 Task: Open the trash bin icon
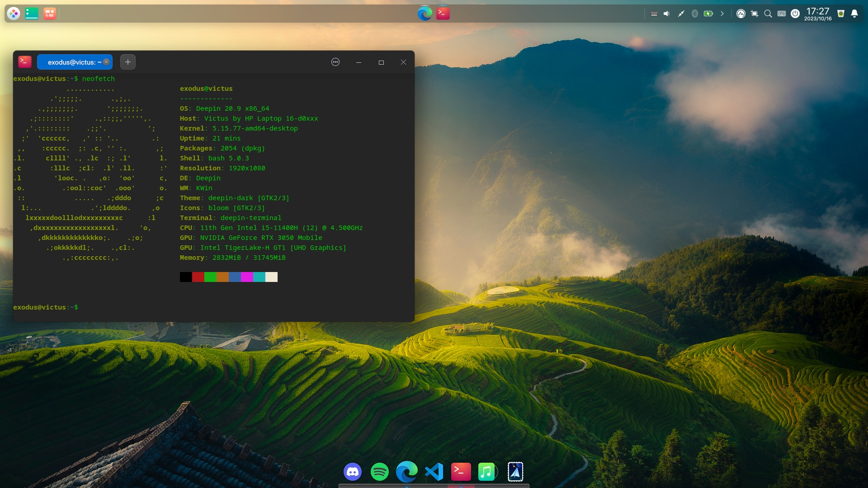[841, 14]
